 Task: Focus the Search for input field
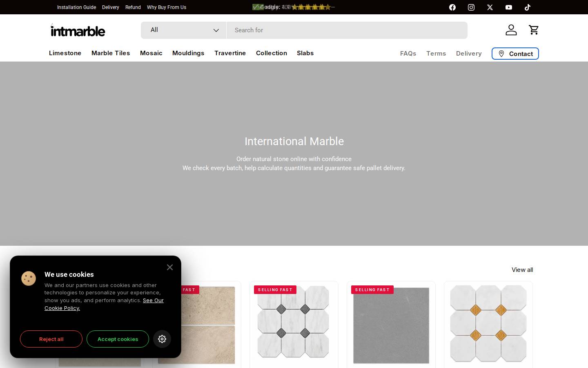347,30
